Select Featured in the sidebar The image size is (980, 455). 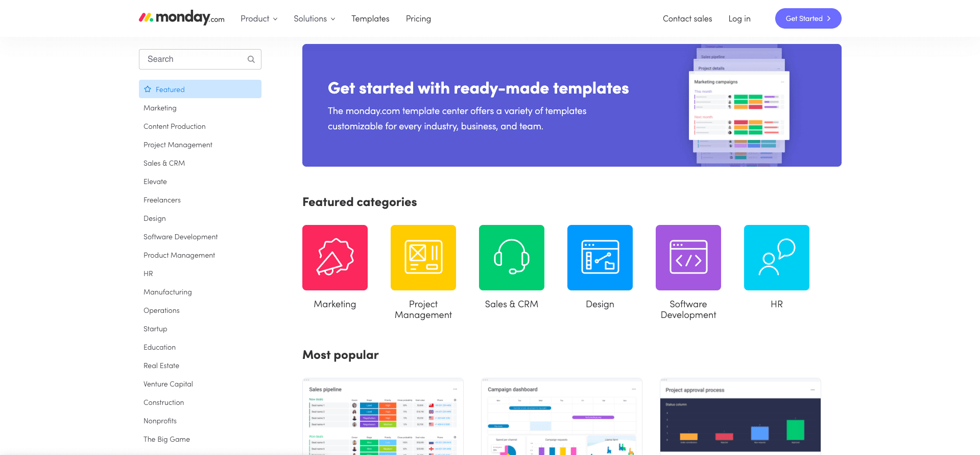tap(200, 89)
